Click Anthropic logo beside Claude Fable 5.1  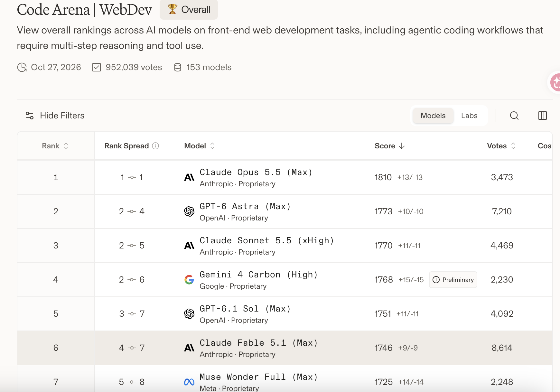189,348
